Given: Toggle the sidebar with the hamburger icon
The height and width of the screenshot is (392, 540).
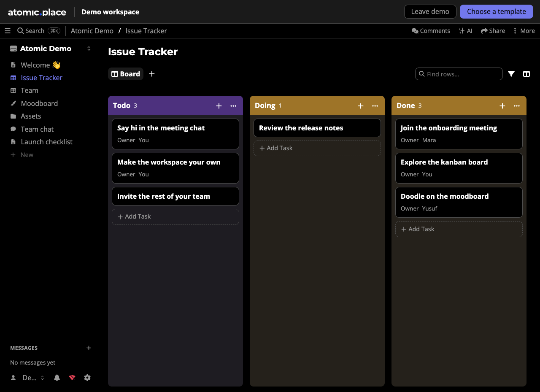Looking at the screenshot, I should pyautogui.click(x=8, y=31).
